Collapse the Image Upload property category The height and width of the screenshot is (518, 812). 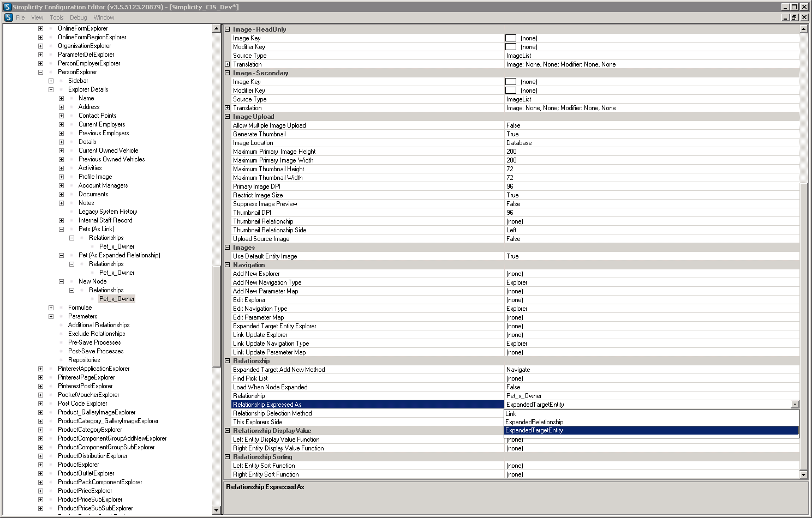[x=228, y=117]
